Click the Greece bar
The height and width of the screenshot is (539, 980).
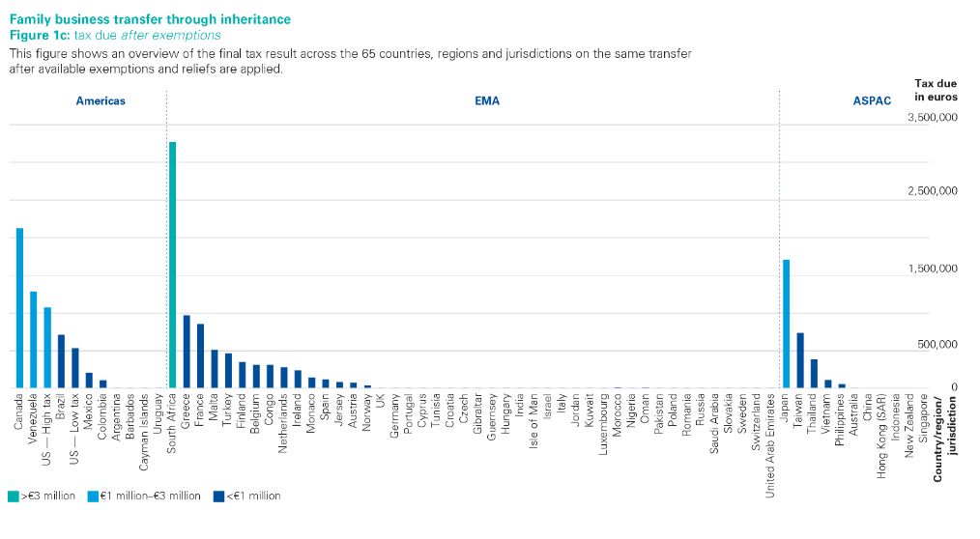(187, 352)
